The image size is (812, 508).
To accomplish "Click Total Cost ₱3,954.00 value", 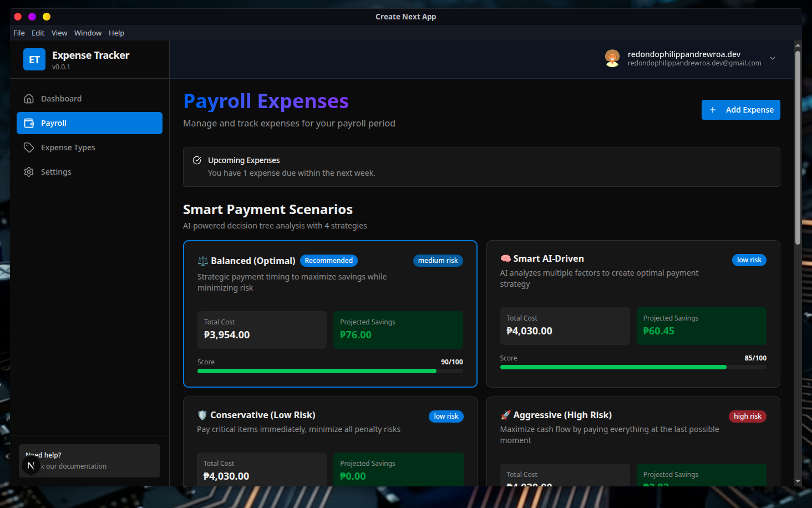I will point(227,335).
